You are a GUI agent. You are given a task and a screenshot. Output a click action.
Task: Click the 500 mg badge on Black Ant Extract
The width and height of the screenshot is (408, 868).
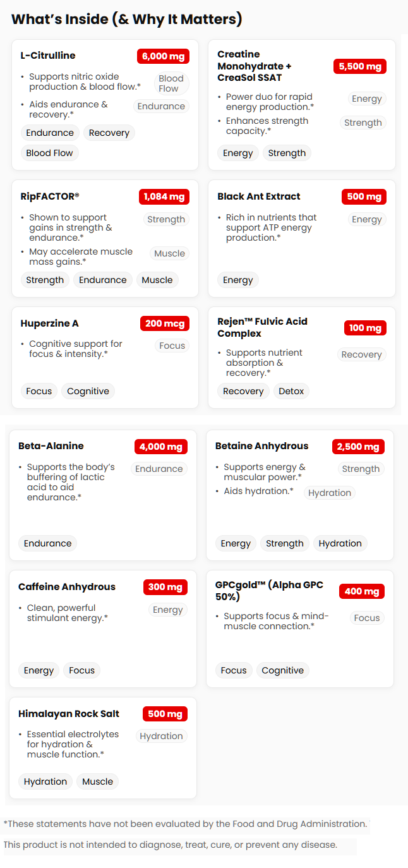click(364, 196)
